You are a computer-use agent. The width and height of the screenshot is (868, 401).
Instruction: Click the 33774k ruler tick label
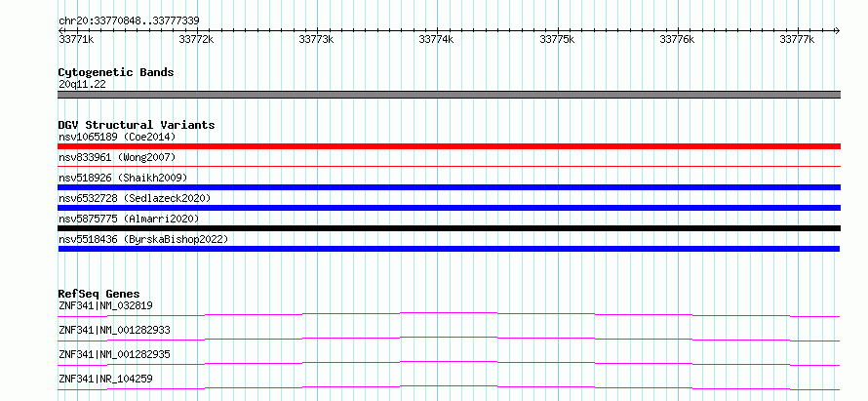[437, 40]
